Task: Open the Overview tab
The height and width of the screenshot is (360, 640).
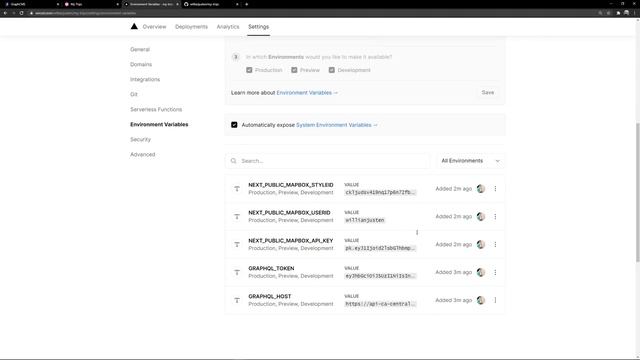Action: (x=154, y=27)
